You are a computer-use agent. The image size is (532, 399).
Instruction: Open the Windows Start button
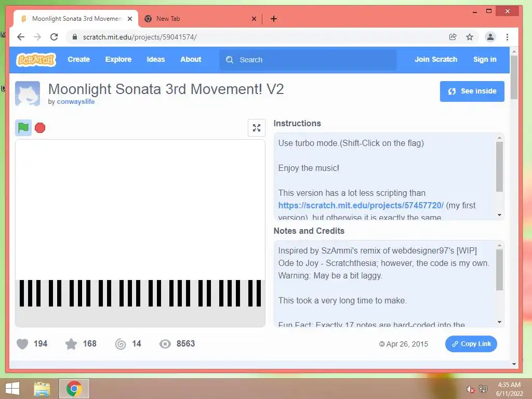point(12,389)
